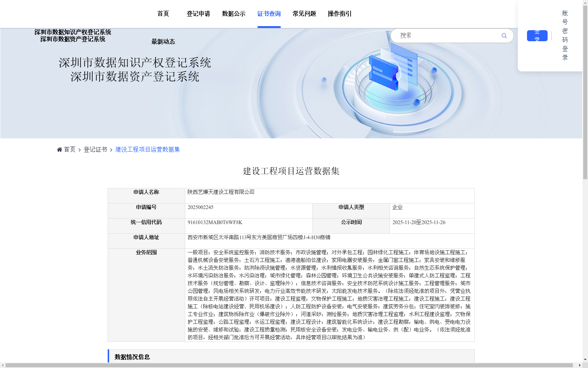
Task: Click the value 2025002245
Action: pos(201,207)
